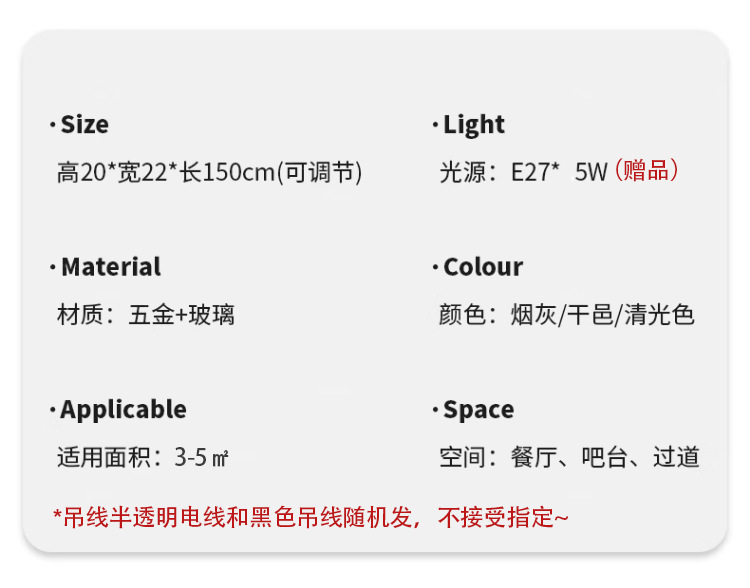Click the Material heading
Image resolution: width=750 pixels, height=588 pixels.
click(x=111, y=267)
